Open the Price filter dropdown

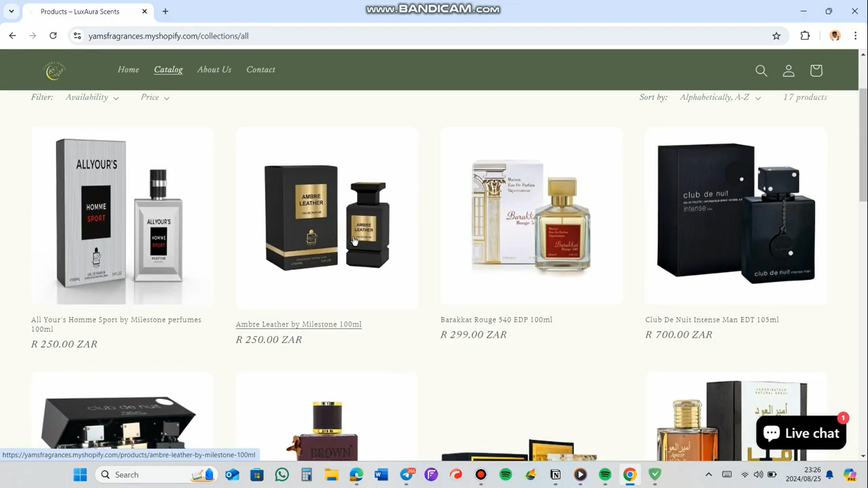tap(155, 97)
